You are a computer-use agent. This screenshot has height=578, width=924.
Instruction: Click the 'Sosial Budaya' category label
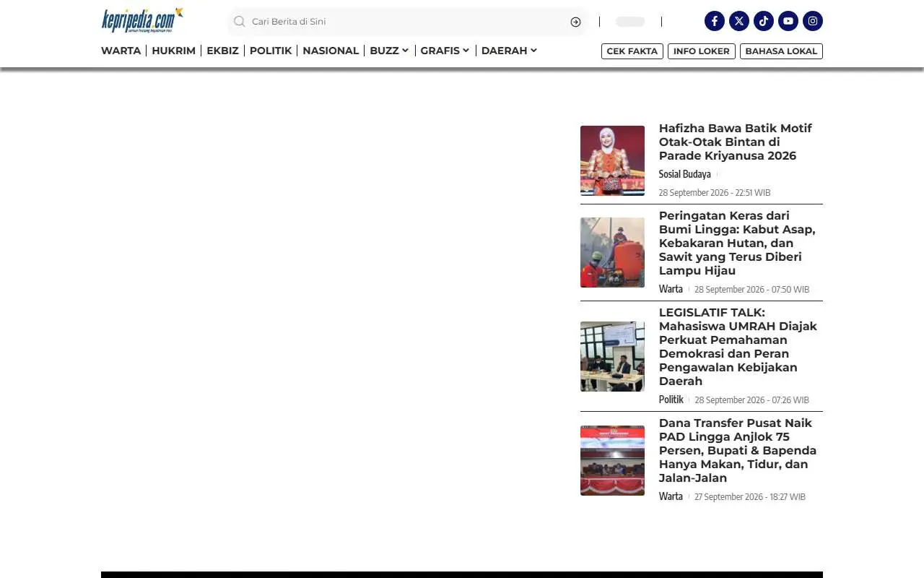pyautogui.click(x=685, y=174)
